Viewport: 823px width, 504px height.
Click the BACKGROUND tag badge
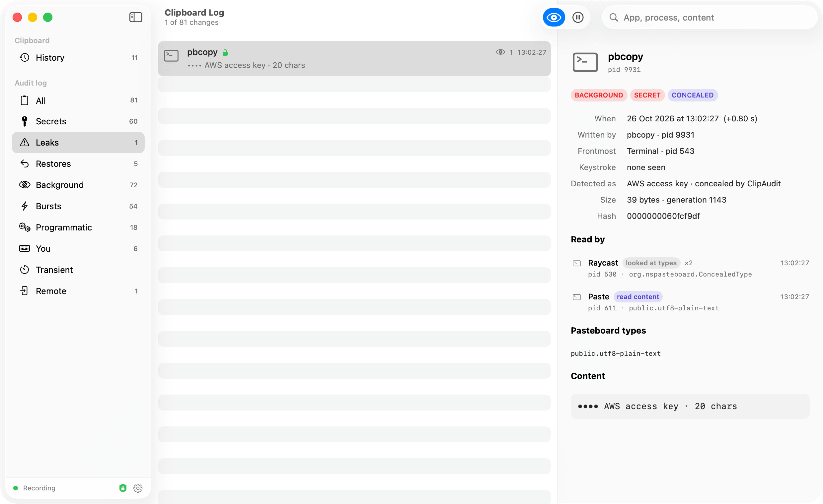click(599, 95)
